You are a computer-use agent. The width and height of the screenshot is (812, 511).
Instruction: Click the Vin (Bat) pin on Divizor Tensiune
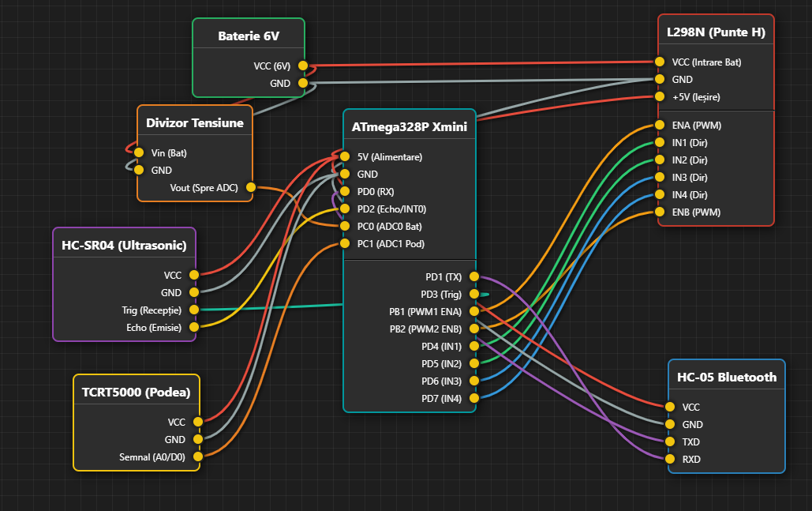[139, 152]
